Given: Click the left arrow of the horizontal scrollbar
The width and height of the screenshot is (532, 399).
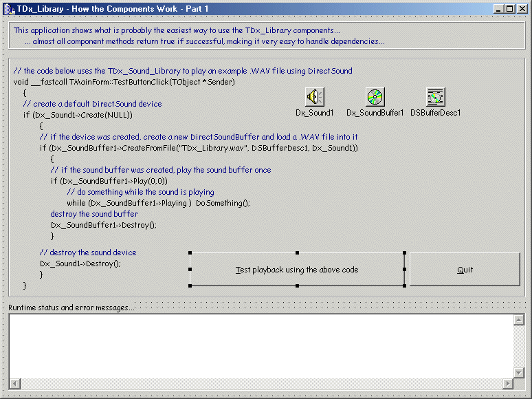Looking at the screenshot, I should pyautogui.click(x=14, y=383).
